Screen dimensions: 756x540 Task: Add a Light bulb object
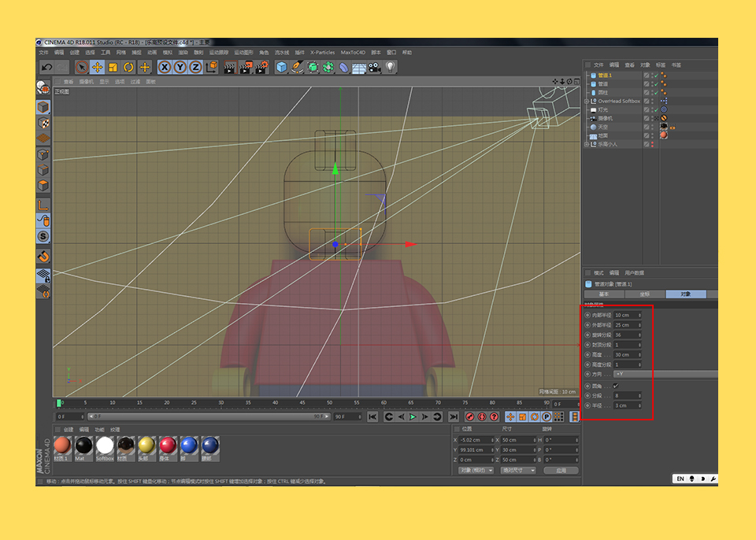[x=390, y=68]
